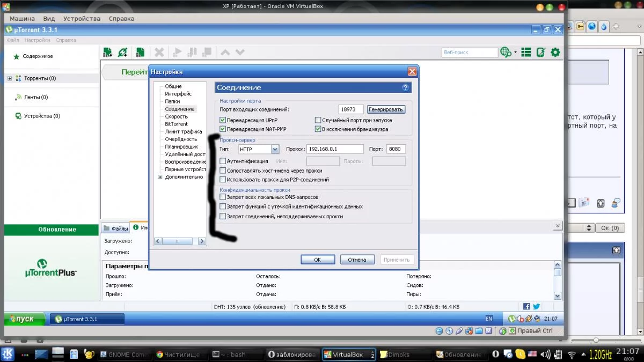Click the incoming port number field
This screenshot has width=644, height=362.
pos(352,109)
